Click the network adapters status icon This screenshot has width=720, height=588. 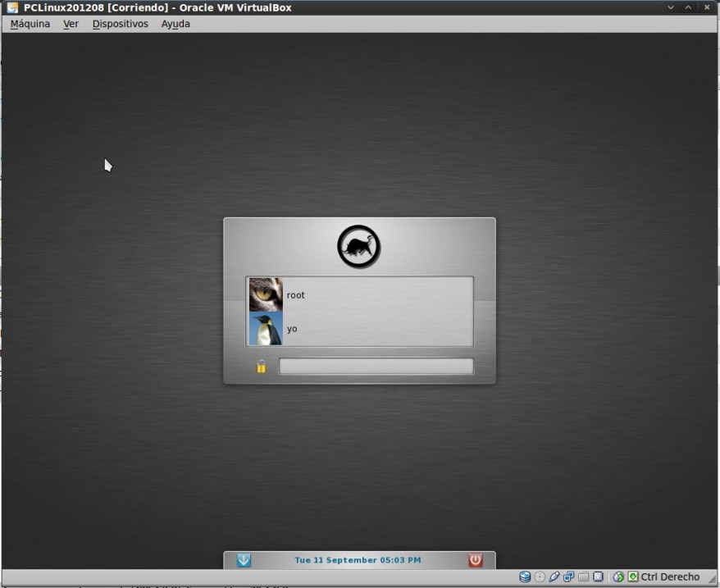pyautogui.click(x=568, y=577)
